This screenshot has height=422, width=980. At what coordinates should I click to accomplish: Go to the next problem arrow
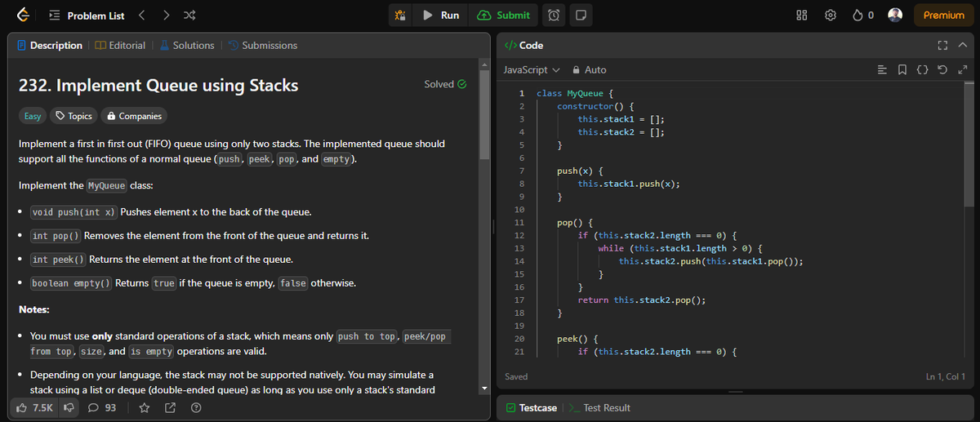click(x=166, y=16)
